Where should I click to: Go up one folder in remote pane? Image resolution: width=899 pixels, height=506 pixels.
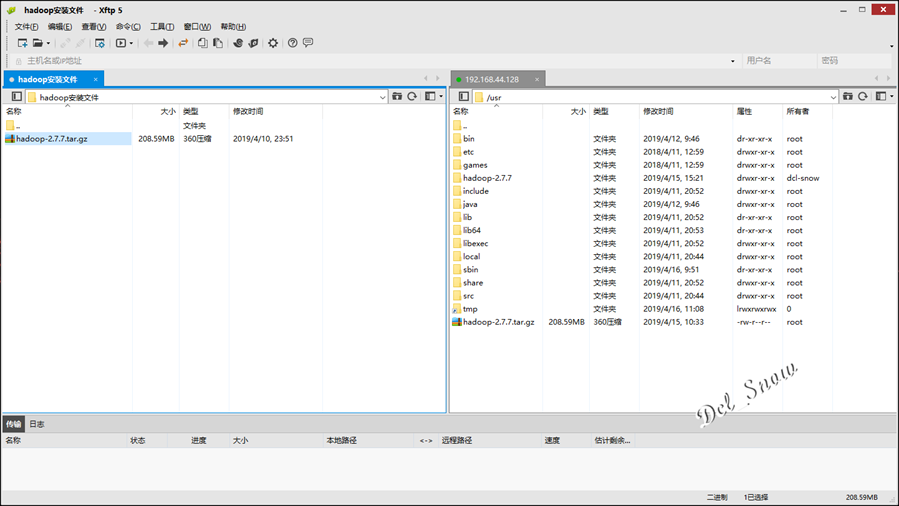(847, 96)
